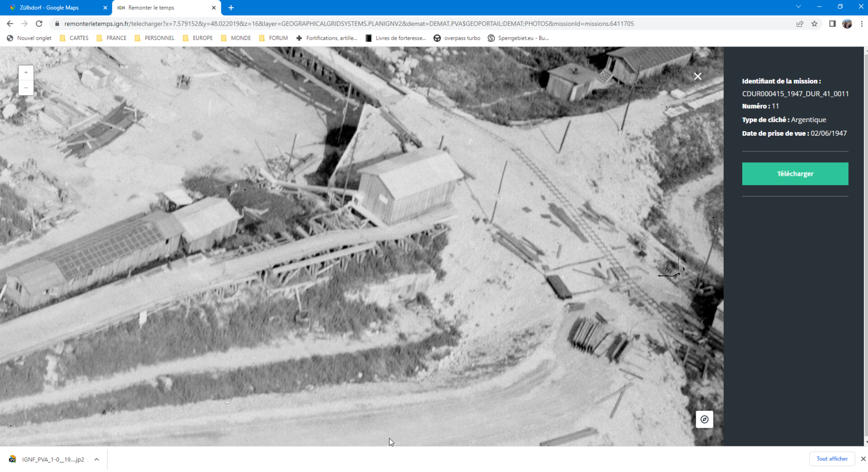
Task: Expand the tab search dropdown
Action: 799,7
